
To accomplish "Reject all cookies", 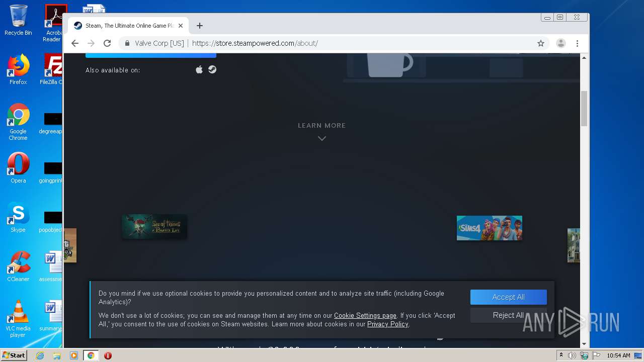I will [x=509, y=315].
